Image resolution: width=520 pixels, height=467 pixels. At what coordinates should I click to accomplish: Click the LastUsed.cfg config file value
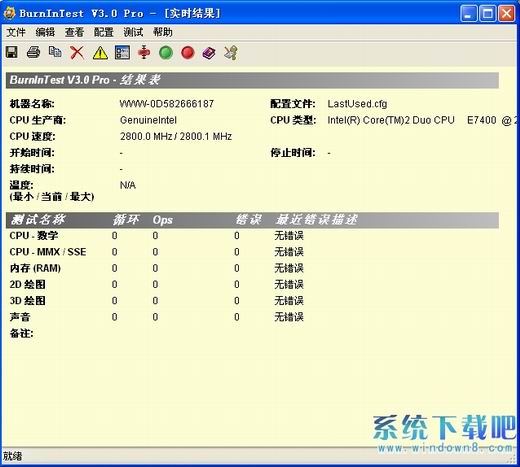357,104
